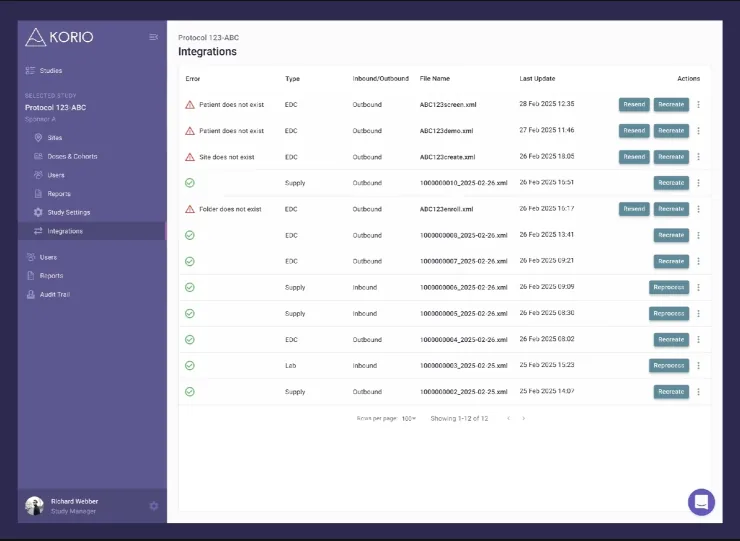The height and width of the screenshot is (541, 740).
Task: Open Studies in the sidebar
Action: [50, 70]
